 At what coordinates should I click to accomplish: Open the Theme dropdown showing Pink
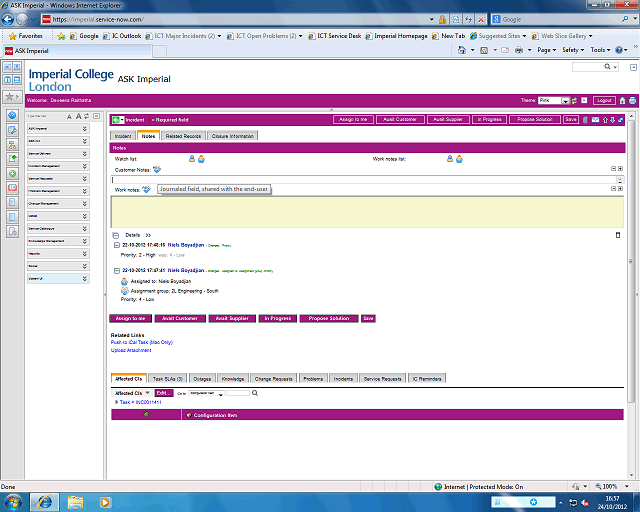point(566,100)
